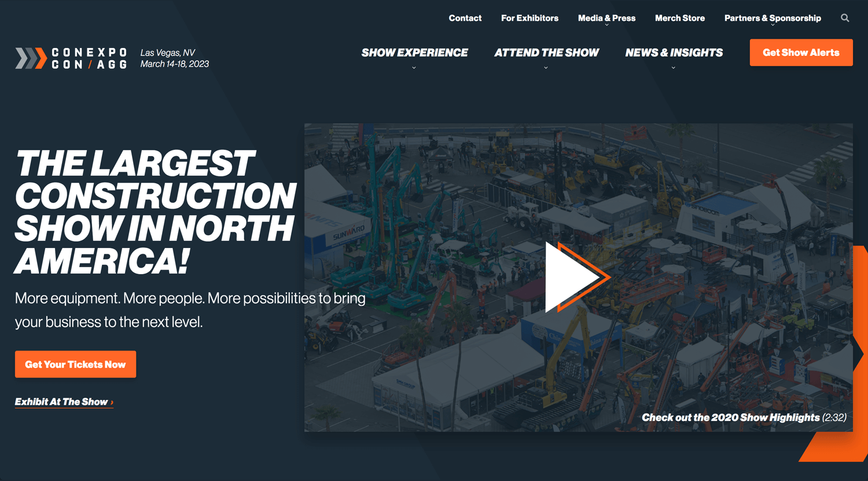Open the For Exhibitors link
The height and width of the screenshot is (481, 868).
tap(529, 18)
